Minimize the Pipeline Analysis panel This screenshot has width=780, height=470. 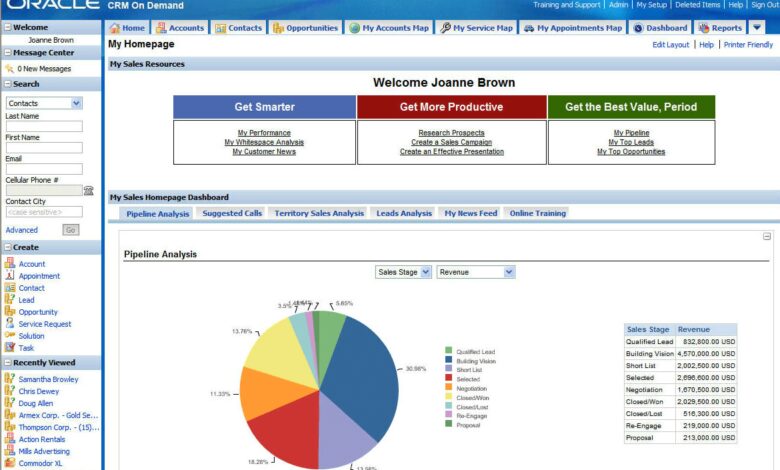[767, 237]
